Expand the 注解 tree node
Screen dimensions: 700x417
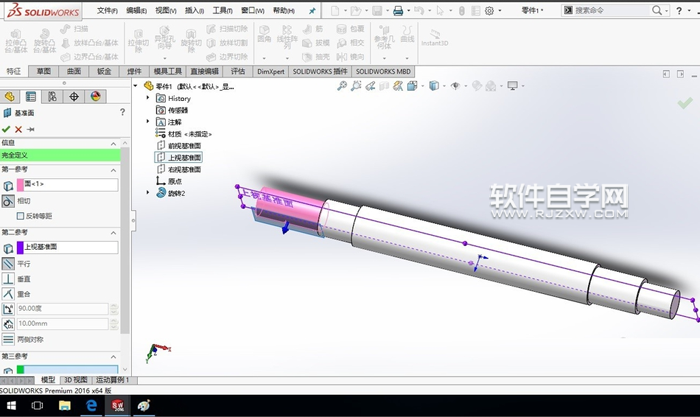coord(148,121)
